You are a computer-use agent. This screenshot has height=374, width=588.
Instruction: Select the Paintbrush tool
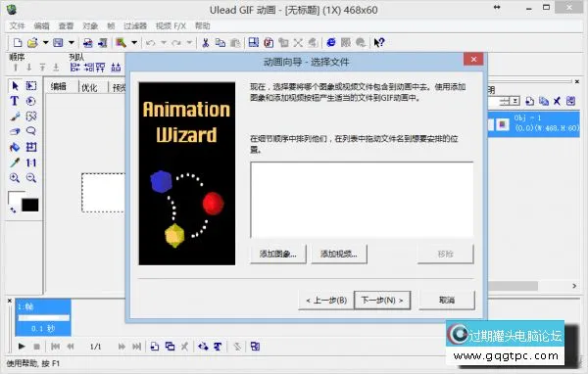pos(15,117)
